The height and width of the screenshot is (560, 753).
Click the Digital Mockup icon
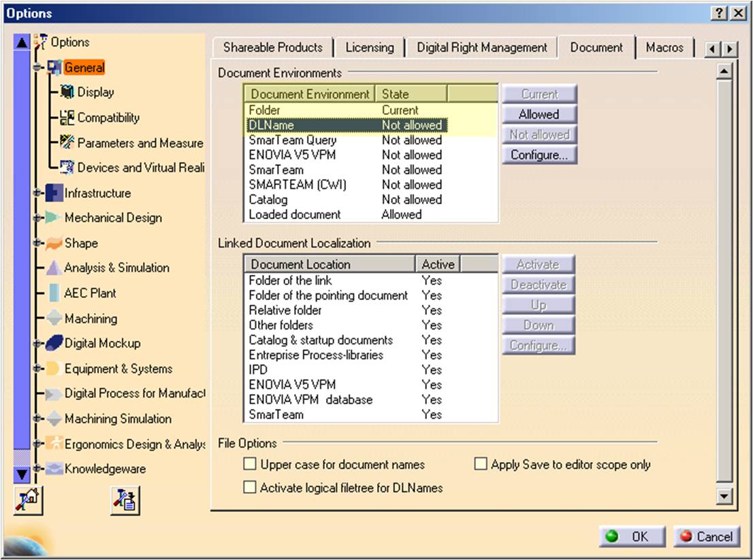[54, 343]
